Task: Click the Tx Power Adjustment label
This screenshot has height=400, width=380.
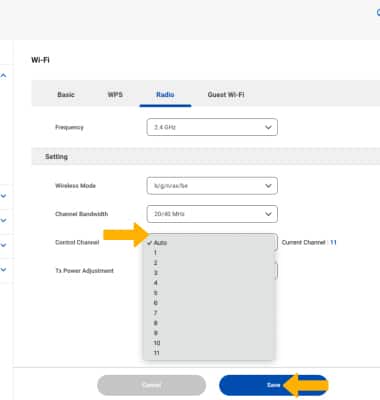Action: pos(84,271)
